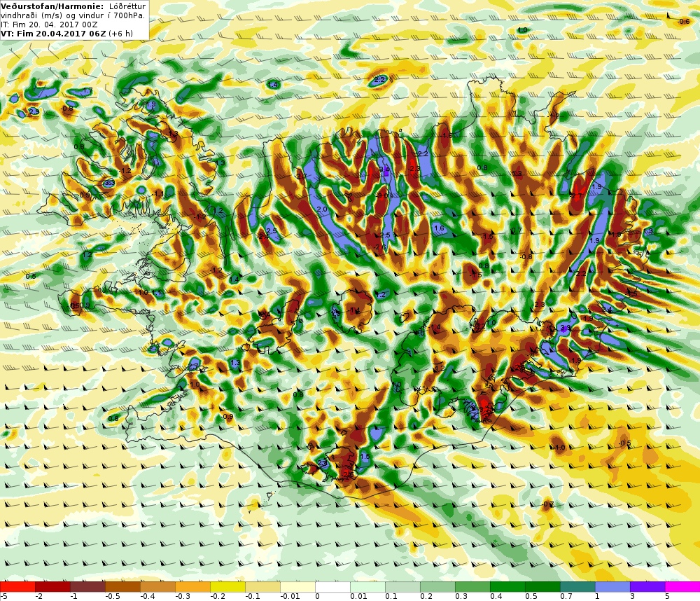Click the '-0.7' value label on the map
This screenshot has width=700, height=601.
pos(548,504)
